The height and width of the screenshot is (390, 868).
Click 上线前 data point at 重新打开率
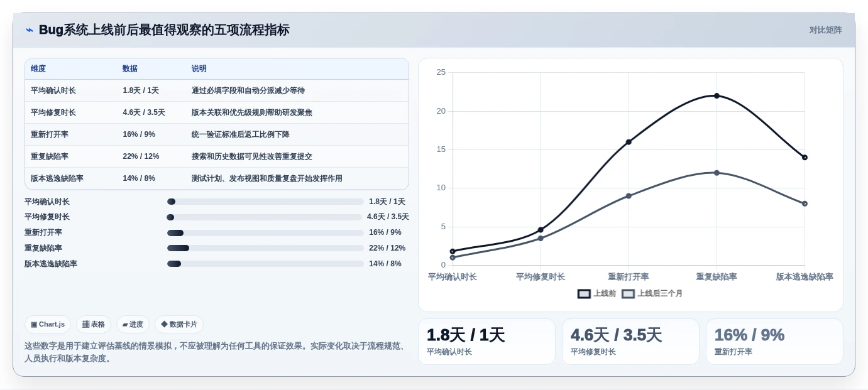(629, 142)
